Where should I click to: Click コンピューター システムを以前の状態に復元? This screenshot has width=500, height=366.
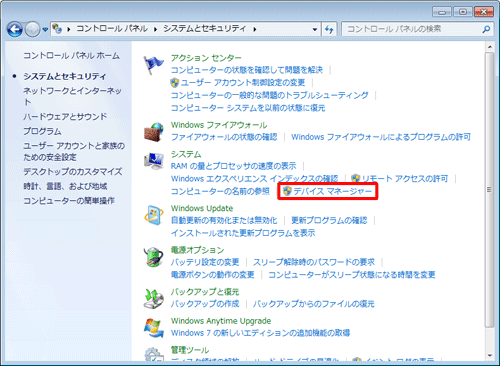pyautogui.click(x=248, y=108)
